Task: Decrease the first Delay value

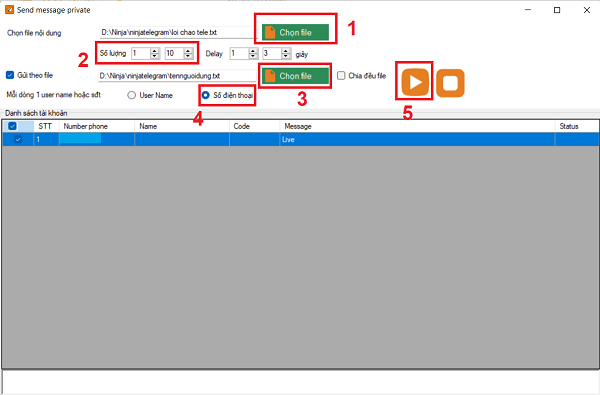Action: tap(253, 56)
